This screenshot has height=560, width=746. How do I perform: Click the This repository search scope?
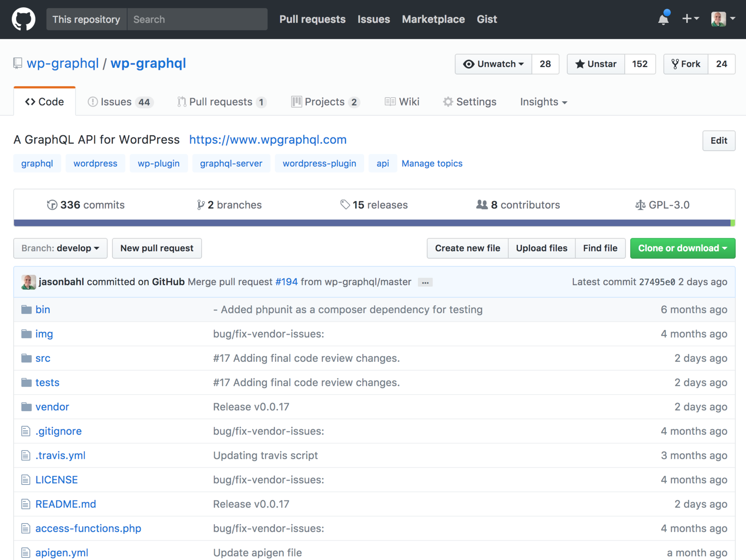[x=86, y=19]
